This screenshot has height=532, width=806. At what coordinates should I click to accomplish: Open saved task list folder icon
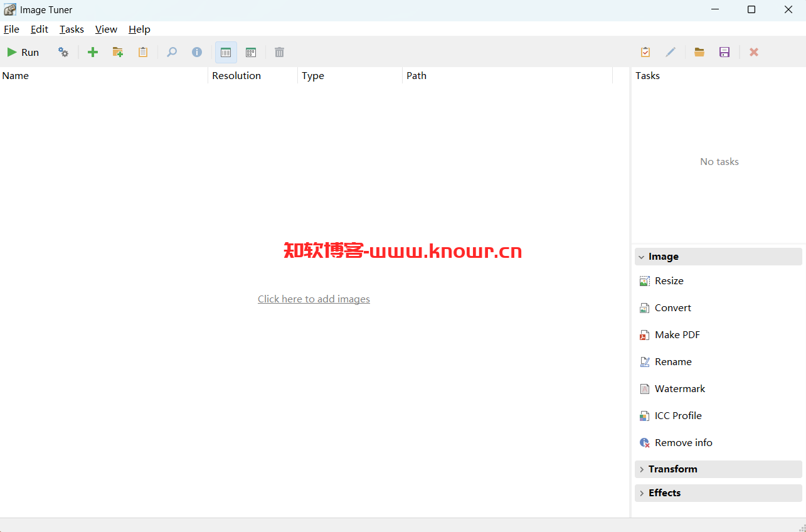pos(699,52)
